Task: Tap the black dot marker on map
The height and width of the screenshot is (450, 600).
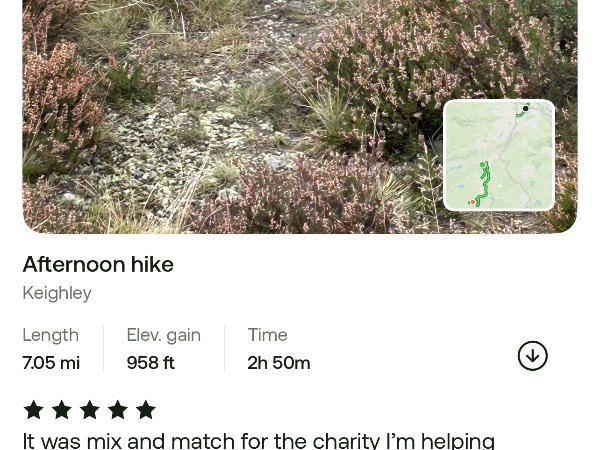Action: [525, 109]
